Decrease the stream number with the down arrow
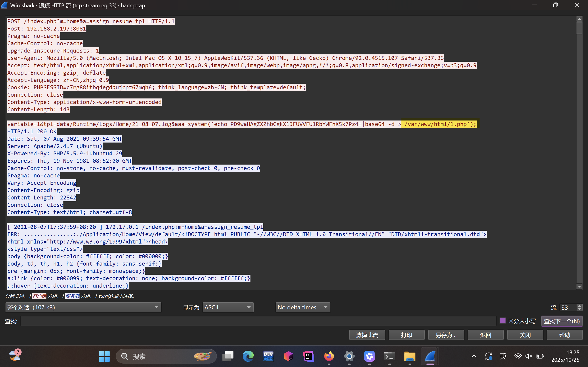Image resolution: width=588 pixels, height=367 pixels. click(x=579, y=309)
